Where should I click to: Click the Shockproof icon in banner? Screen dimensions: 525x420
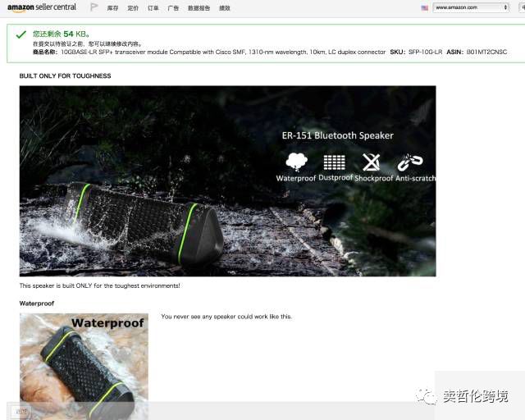coord(372,162)
